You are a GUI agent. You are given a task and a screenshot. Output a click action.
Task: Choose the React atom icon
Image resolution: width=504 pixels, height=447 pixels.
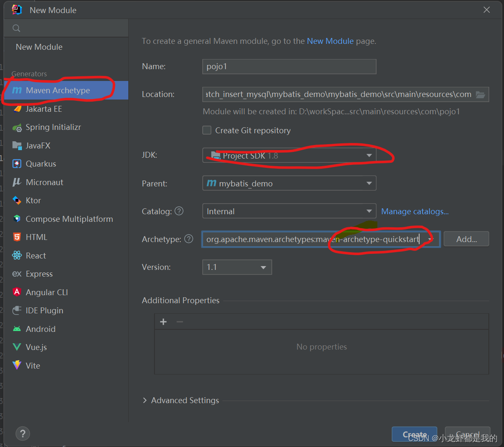(x=17, y=255)
